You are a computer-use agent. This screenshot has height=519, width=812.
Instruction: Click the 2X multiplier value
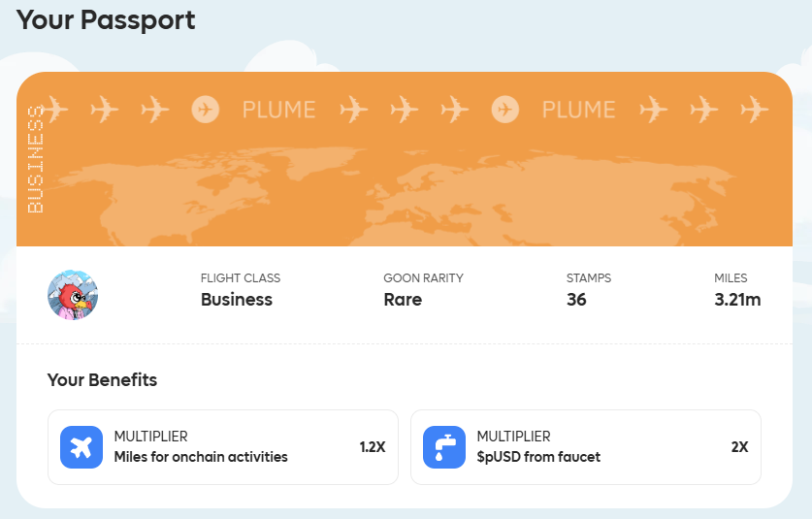click(739, 447)
